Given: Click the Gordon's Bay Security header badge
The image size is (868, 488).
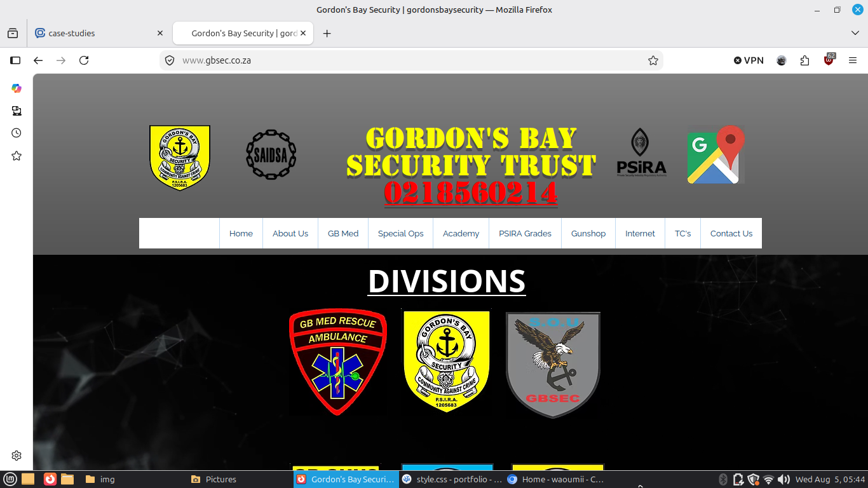Looking at the screenshot, I should tap(180, 158).
